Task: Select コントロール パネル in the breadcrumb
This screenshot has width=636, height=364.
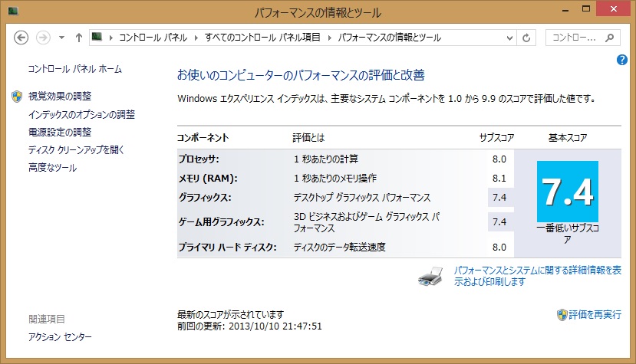Action: pos(153,38)
